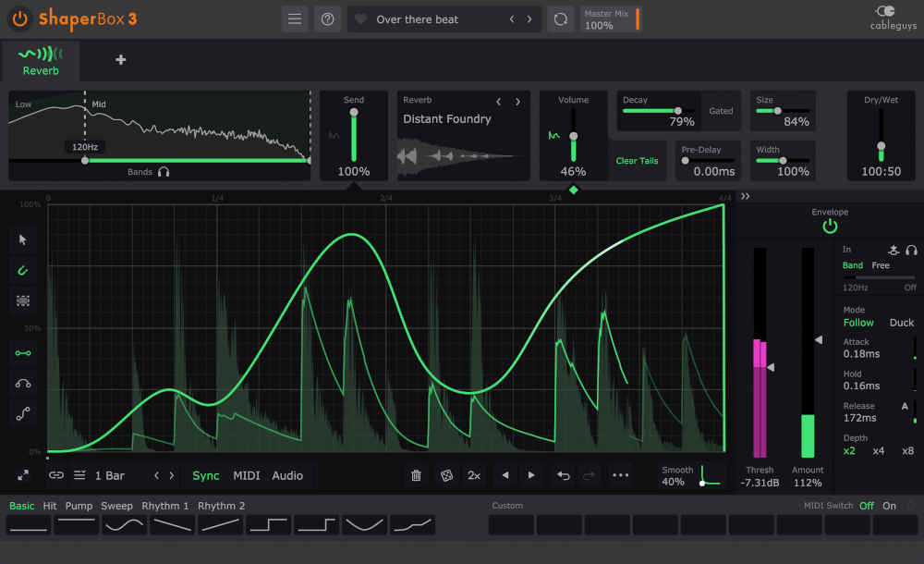Select the MIDI trigger mode
Viewport: 924px width, 564px height.
[246, 475]
